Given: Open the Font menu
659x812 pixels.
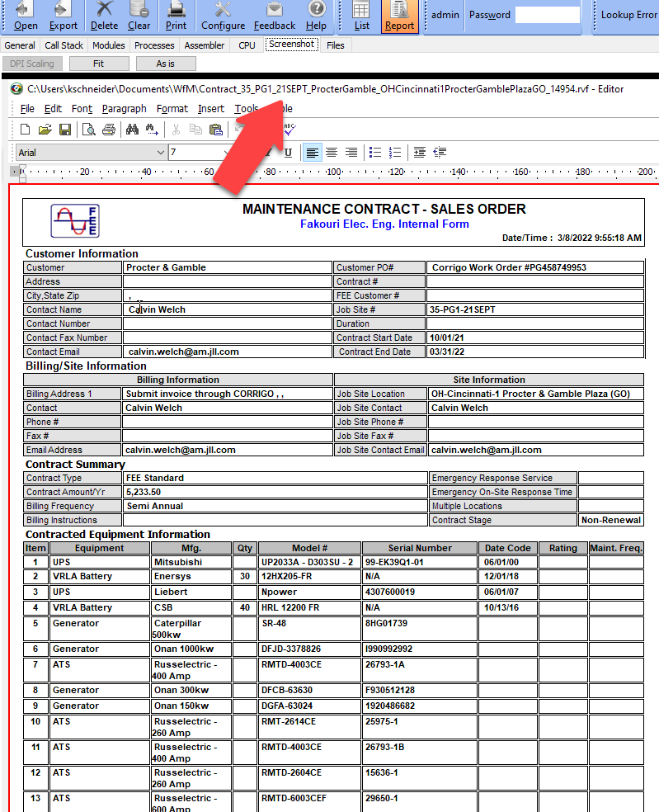Looking at the screenshot, I should (82, 109).
